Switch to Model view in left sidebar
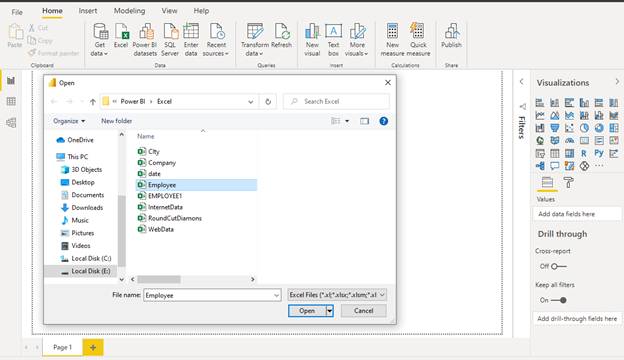Viewport: 624px width, 360px height. coord(11,123)
